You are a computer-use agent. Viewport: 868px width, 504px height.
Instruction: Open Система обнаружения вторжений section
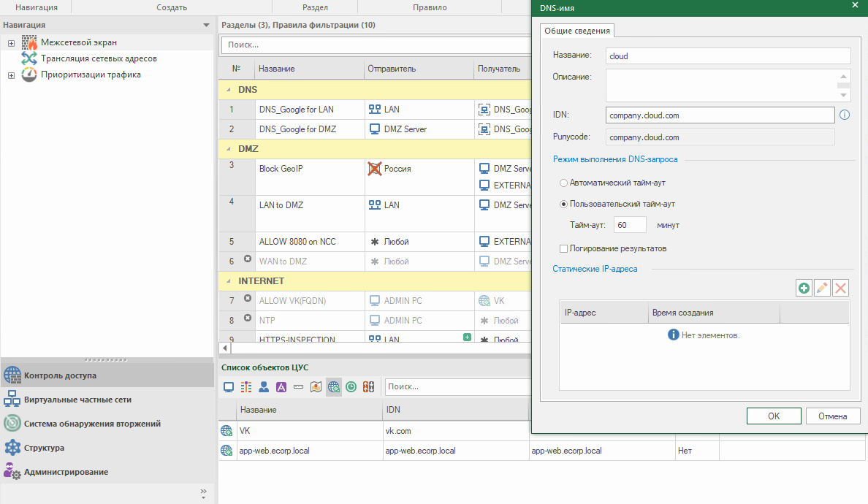click(x=107, y=423)
